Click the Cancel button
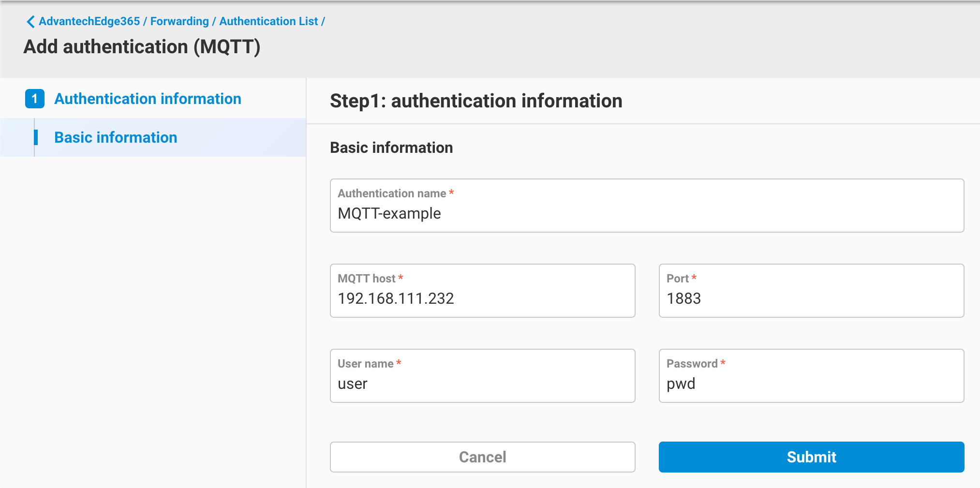This screenshot has height=488, width=980. [482, 457]
